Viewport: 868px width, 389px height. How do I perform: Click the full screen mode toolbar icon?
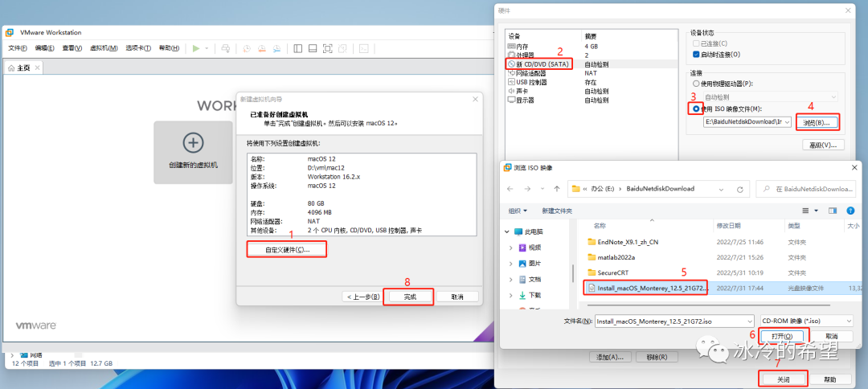pyautogui.click(x=327, y=48)
